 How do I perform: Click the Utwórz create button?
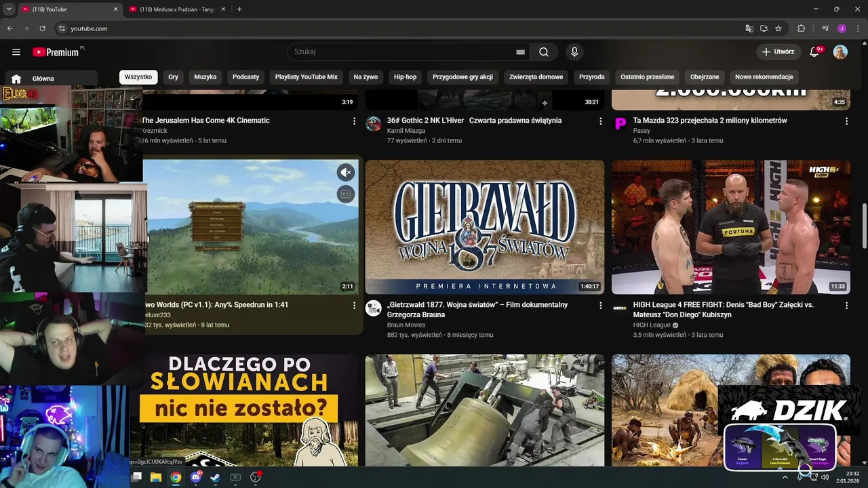778,52
